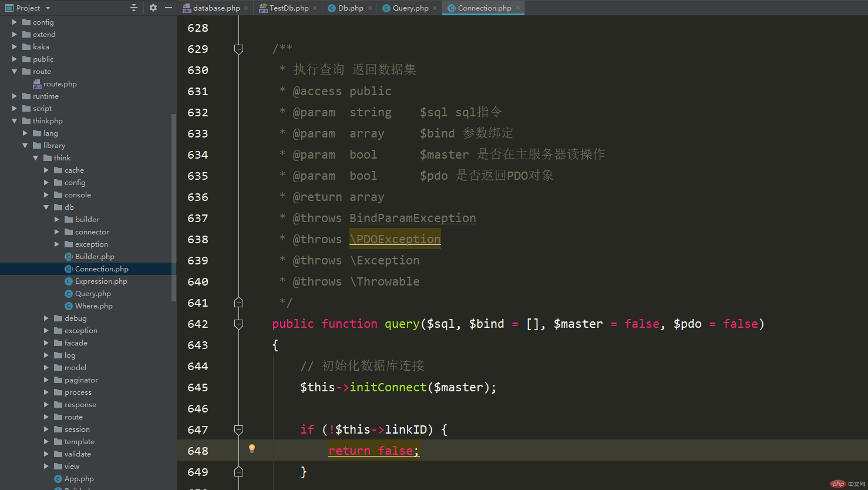The height and width of the screenshot is (490, 868).
Task: Hide the Project panel with minimize icon
Action: [169, 8]
